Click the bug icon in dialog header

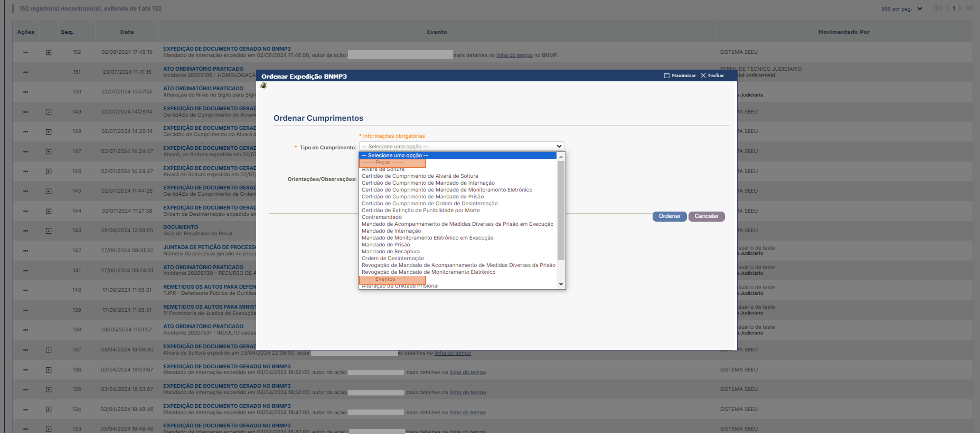point(263,86)
